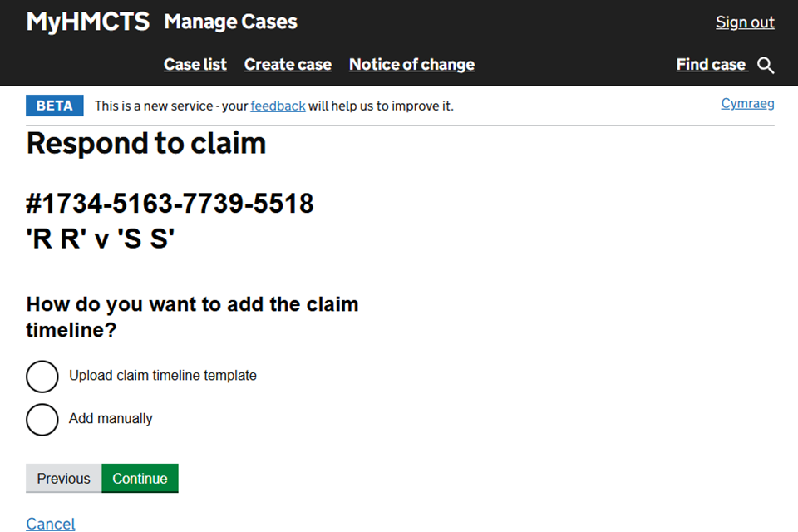
Task: Click the Manage Cases header title
Action: (230, 22)
